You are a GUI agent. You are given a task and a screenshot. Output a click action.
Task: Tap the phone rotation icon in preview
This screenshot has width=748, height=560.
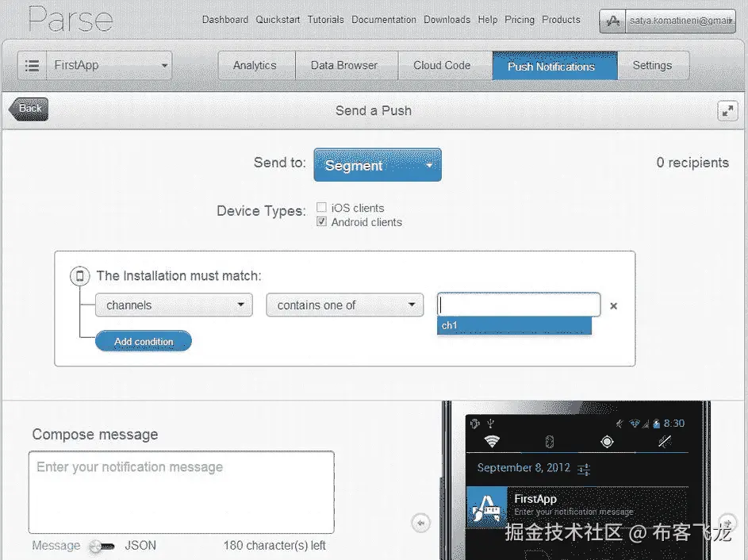click(549, 442)
